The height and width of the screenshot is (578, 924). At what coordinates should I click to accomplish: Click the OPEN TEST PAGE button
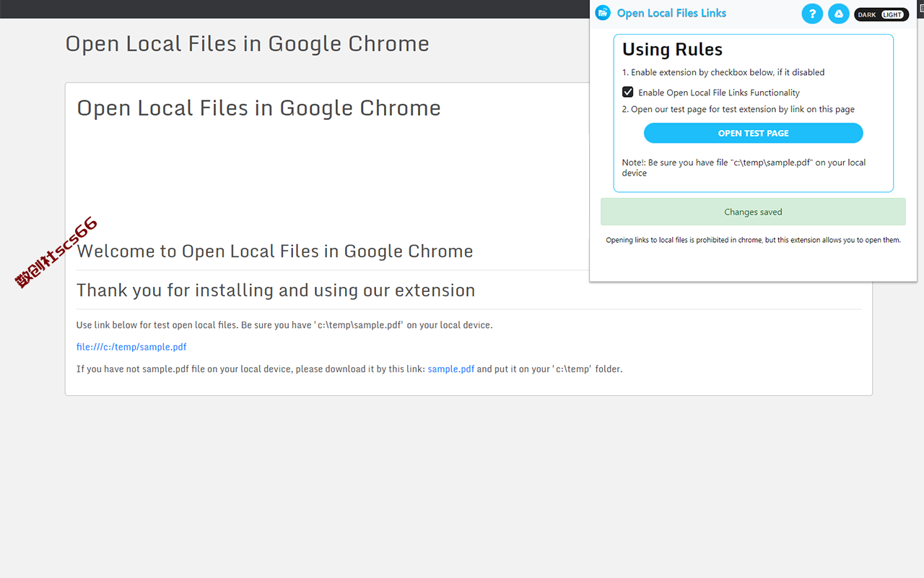click(x=753, y=133)
